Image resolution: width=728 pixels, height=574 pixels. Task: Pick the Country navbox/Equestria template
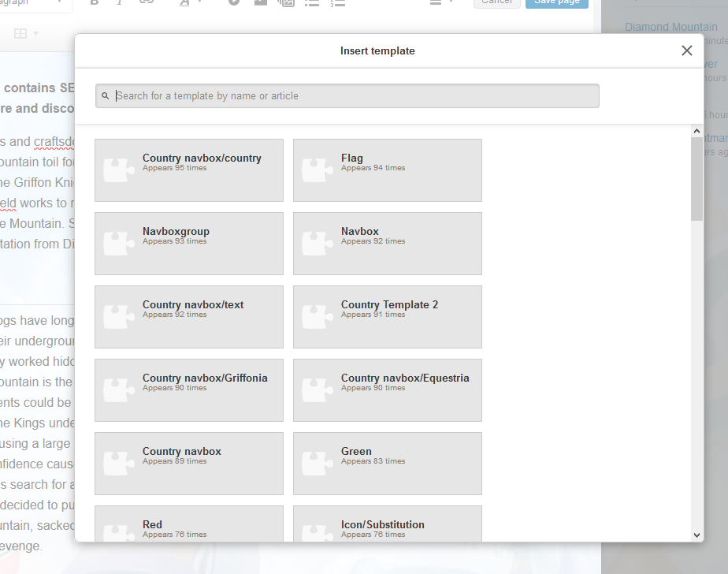coord(388,390)
